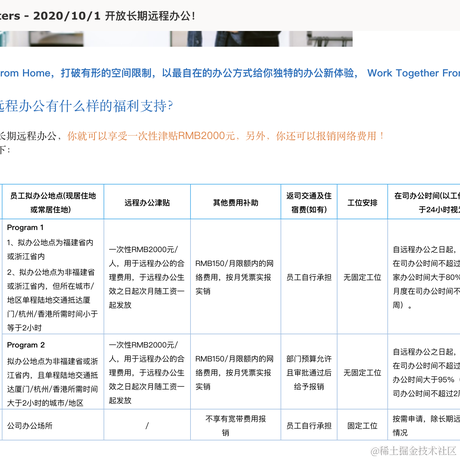Click table header '返司交通及住宿费(如有)'
The image size is (460, 460).
pyautogui.click(x=309, y=202)
